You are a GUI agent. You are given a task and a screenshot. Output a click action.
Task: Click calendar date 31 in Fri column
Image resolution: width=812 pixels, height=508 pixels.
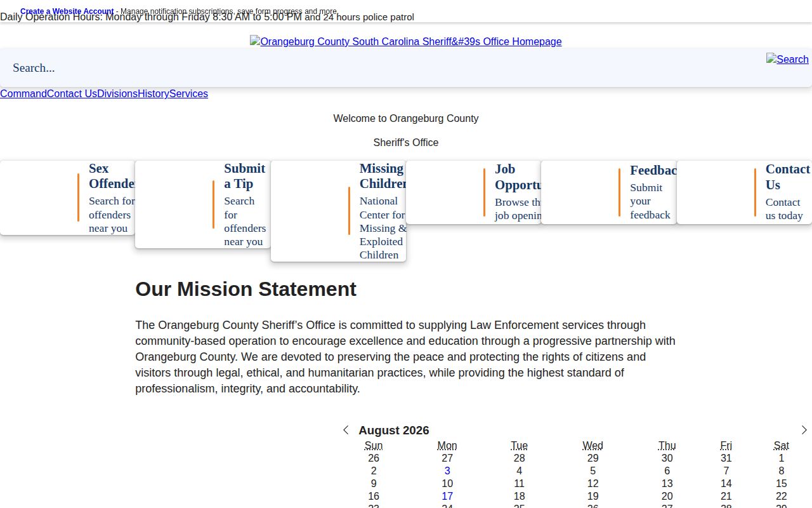coord(726,458)
